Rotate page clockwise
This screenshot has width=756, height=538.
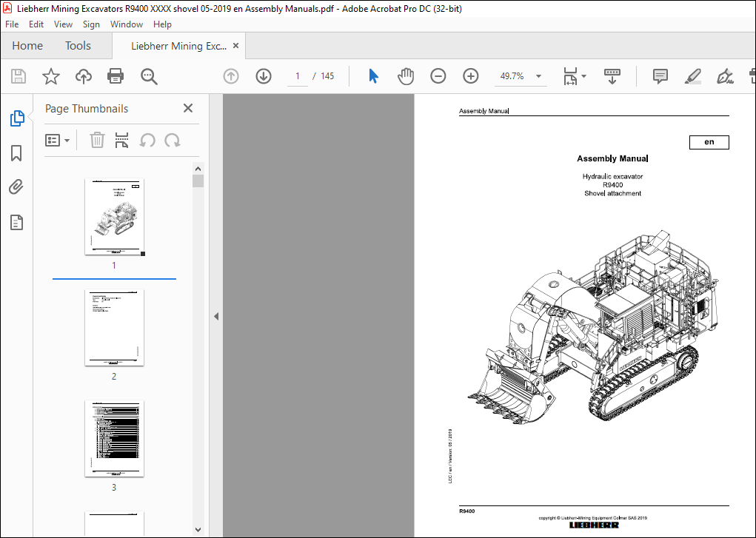172,141
